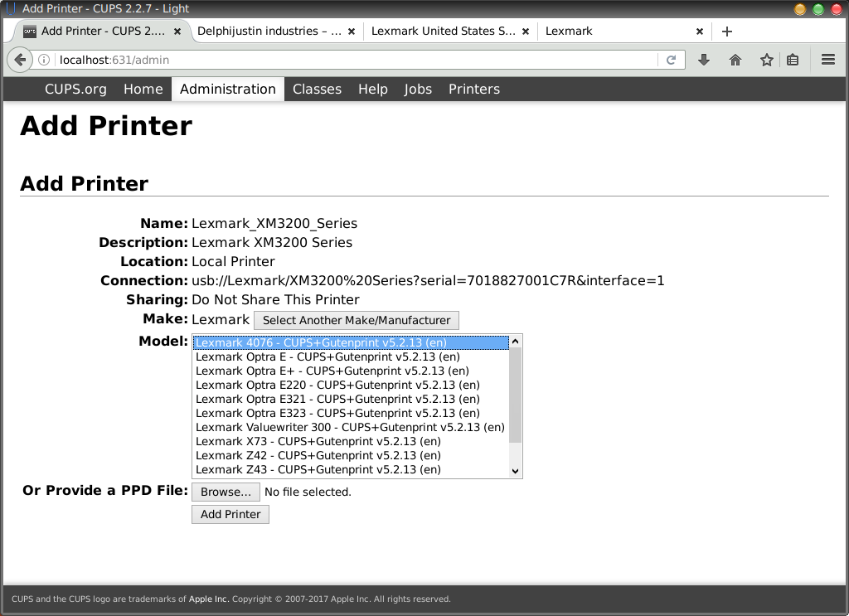The image size is (849, 616).
Task: Select Lexmark Optra E220 model
Action: [x=351, y=385]
